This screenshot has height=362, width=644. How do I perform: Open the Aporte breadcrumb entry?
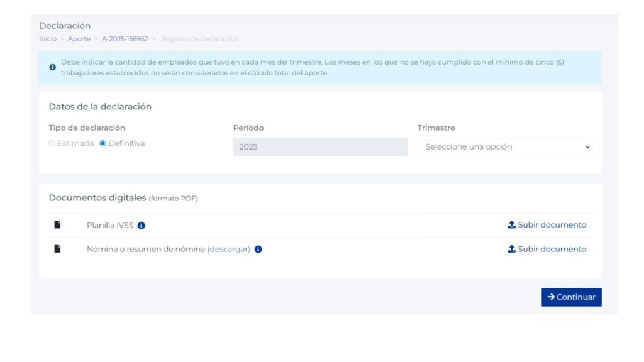tap(79, 38)
